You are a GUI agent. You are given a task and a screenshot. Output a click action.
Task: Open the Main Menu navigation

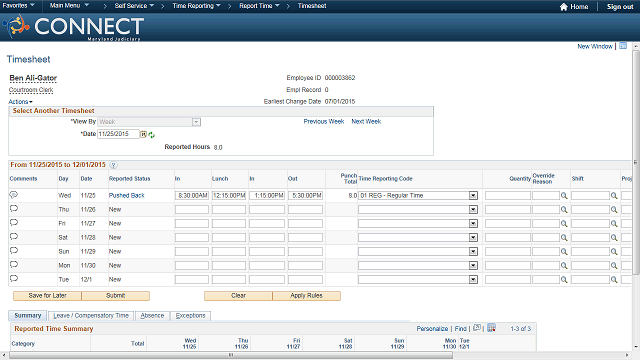[69, 6]
